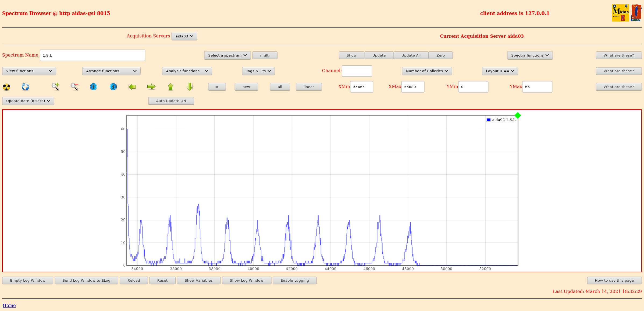Toggle the Auto Update ON button
The image size is (644, 311).
click(171, 101)
